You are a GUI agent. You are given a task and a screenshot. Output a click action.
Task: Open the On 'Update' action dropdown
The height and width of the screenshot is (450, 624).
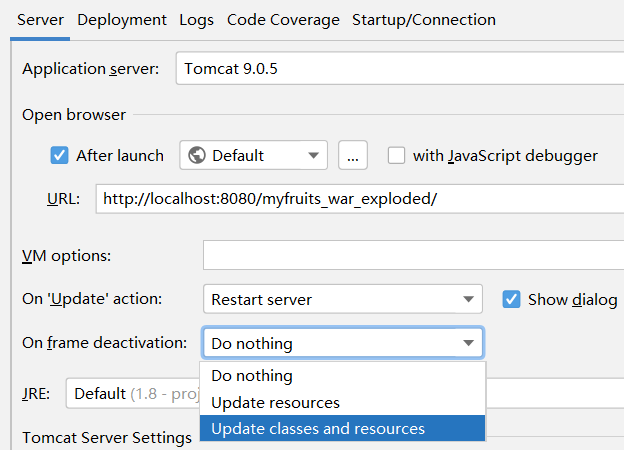click(x=343, y=299)
